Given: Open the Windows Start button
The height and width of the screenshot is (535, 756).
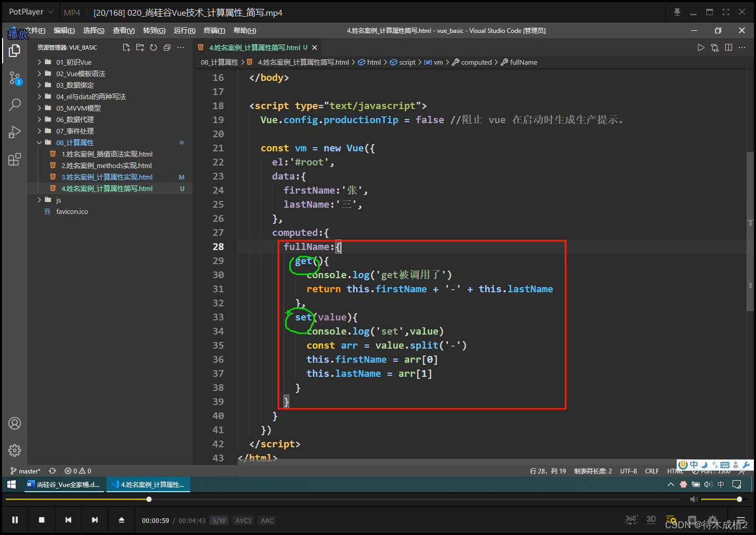Looking at the screenshot, I should click(x=11, y=484).
